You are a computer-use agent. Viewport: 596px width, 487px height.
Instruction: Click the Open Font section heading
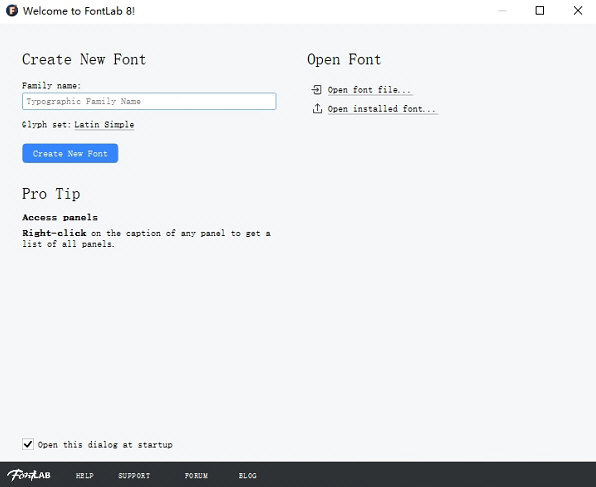tap(344, 60)
